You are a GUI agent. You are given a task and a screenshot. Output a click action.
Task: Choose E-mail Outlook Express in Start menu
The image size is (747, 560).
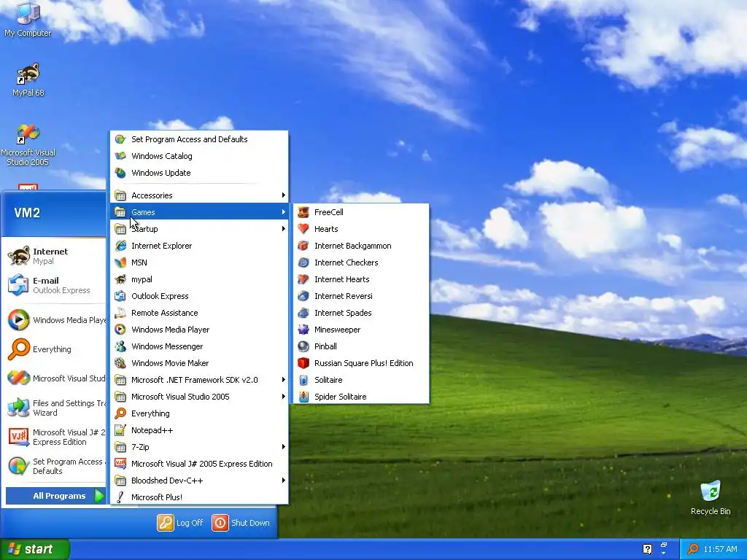pyautogui.click(x=55, y=285)
